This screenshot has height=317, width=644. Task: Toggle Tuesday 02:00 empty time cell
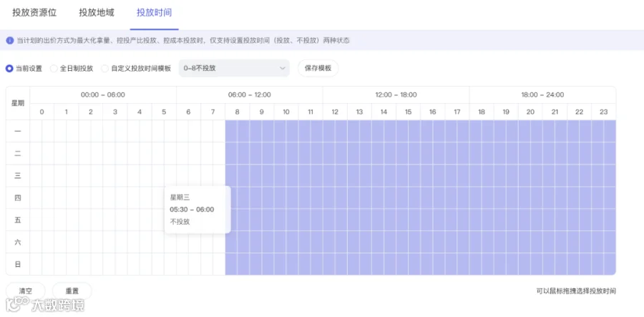84,153
